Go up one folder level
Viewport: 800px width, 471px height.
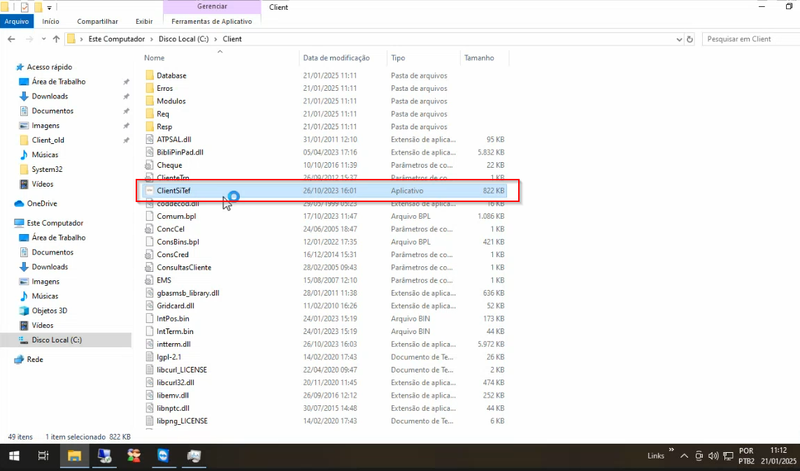coord(56,39)
